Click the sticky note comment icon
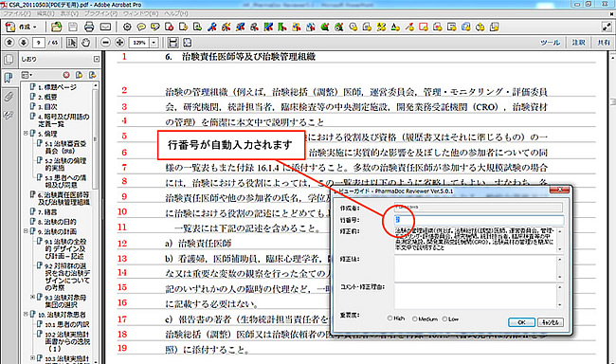This screenshot has width=616, height=364. pyautogui.click(x=141, y=27)
